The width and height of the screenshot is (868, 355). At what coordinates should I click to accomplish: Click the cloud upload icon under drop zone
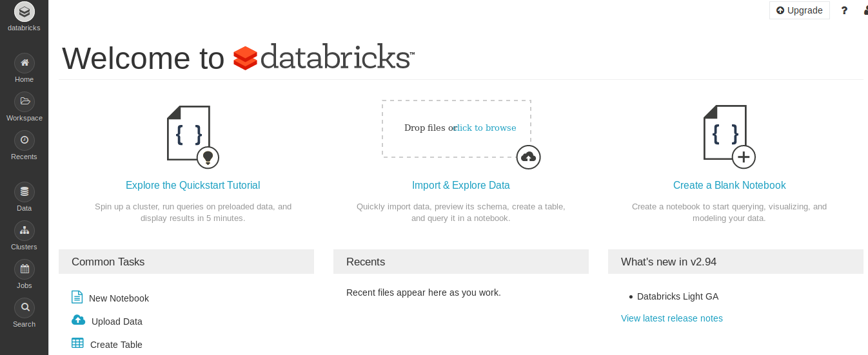[528, 157]
